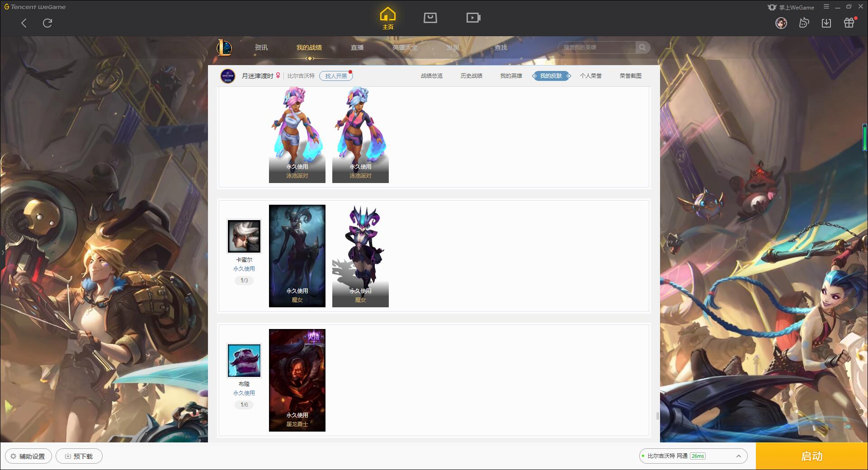Click the 布隆 champion portrait

[x=244, y=361]
